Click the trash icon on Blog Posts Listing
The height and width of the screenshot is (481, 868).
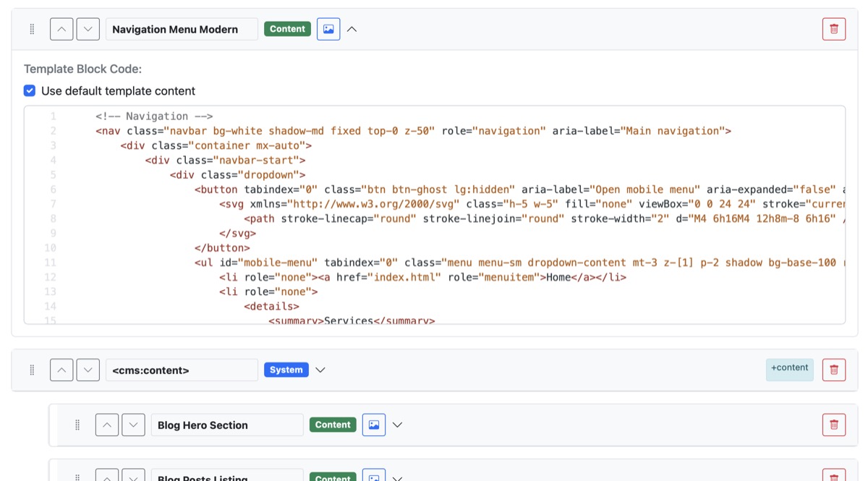click(833, 477)
